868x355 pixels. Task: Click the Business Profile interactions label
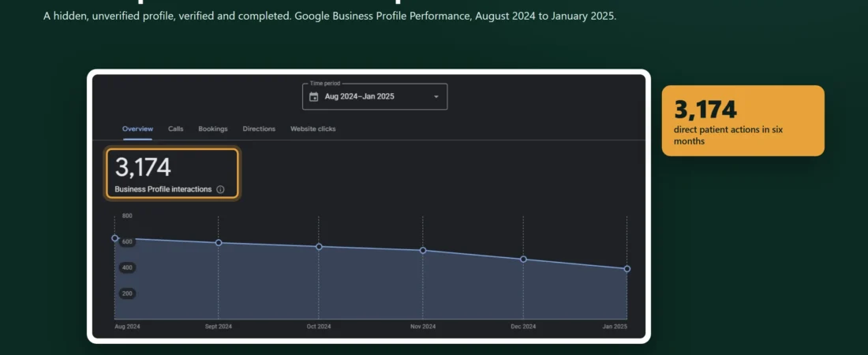(x=163, y=189)
